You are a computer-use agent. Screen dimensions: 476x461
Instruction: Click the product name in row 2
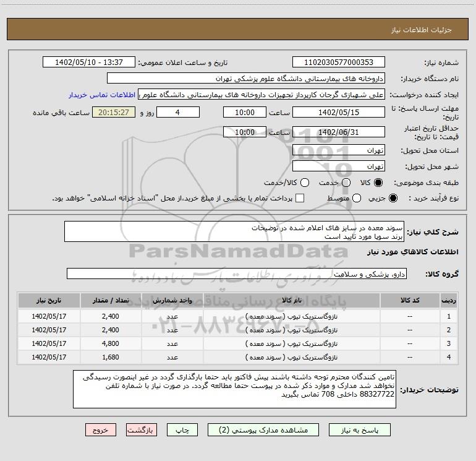click(291, 330)
